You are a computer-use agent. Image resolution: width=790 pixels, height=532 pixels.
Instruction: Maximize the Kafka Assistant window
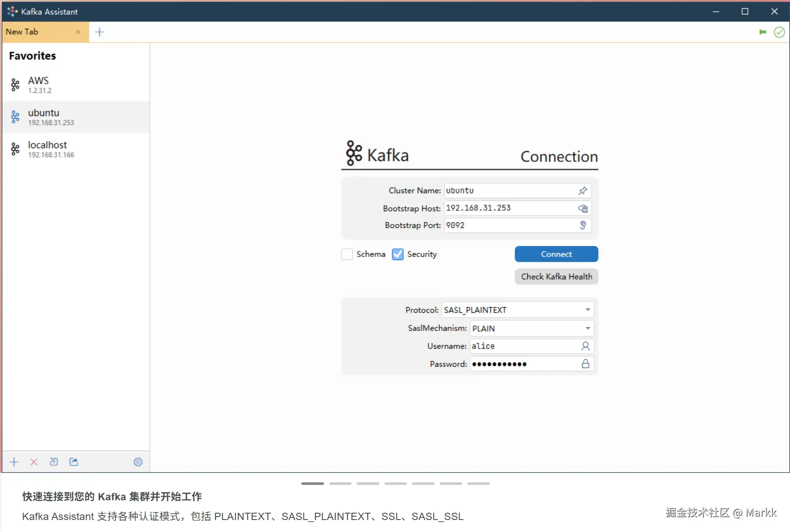coord(745,12)
